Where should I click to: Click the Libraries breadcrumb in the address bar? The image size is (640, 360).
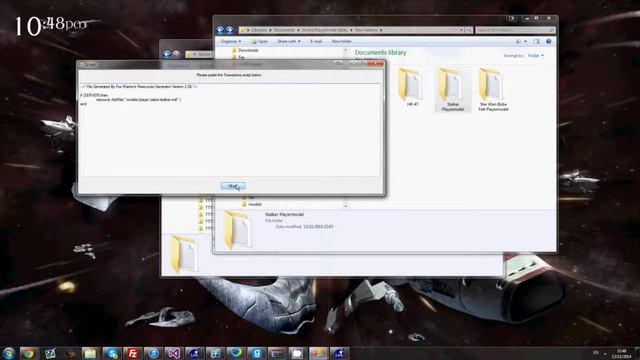tap(259, 30)
